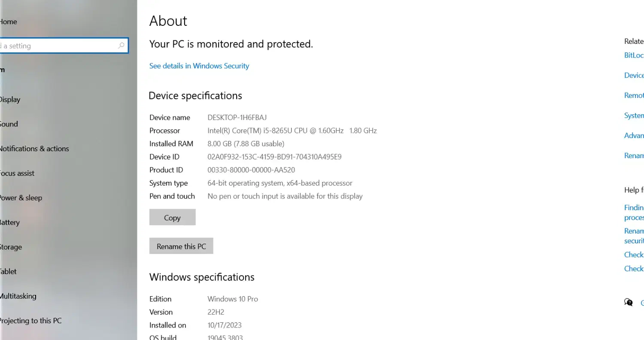This screenshot has height=340, width=644.
Task: Open Multitasking settings
Action: coord(18,296)
